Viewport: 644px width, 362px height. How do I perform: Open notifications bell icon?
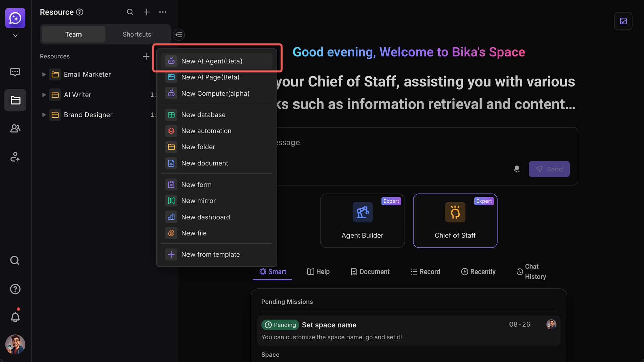point(15,317)
